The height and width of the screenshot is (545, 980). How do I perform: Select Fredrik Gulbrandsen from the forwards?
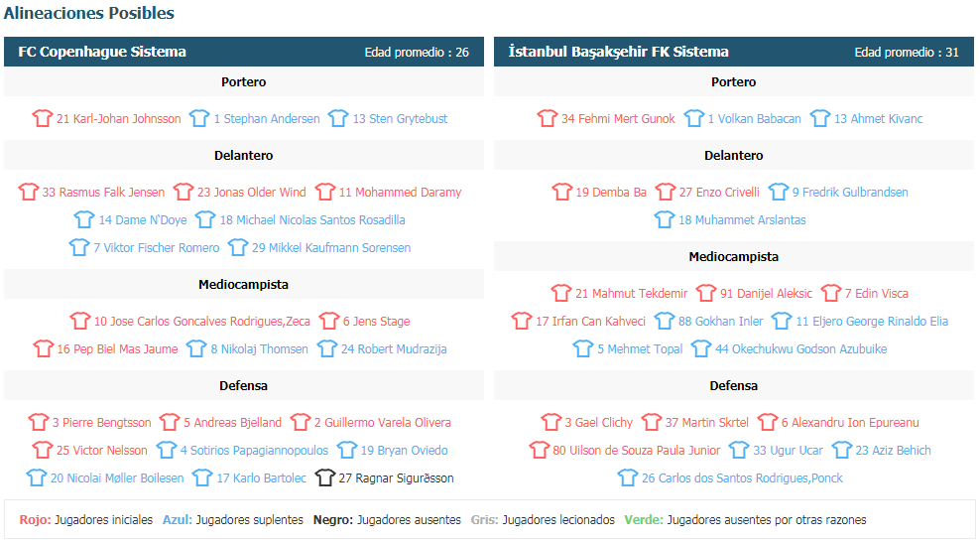coord(850,193)
